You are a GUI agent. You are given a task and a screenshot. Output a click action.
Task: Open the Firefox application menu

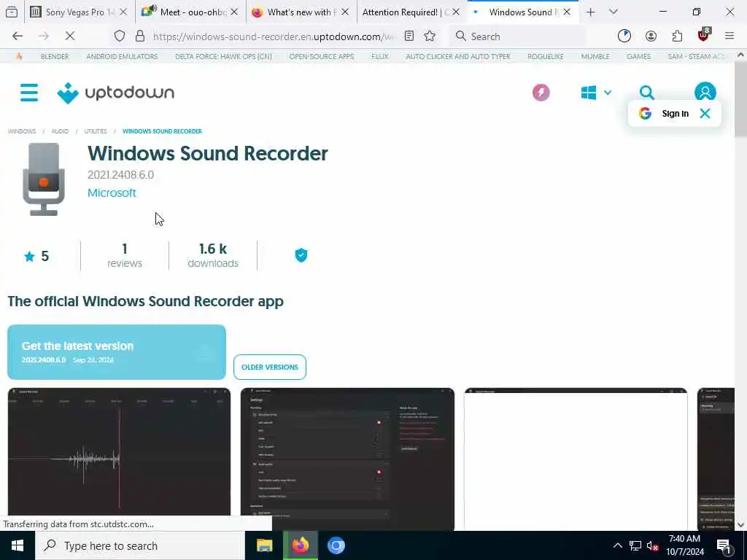click(729, 36)
